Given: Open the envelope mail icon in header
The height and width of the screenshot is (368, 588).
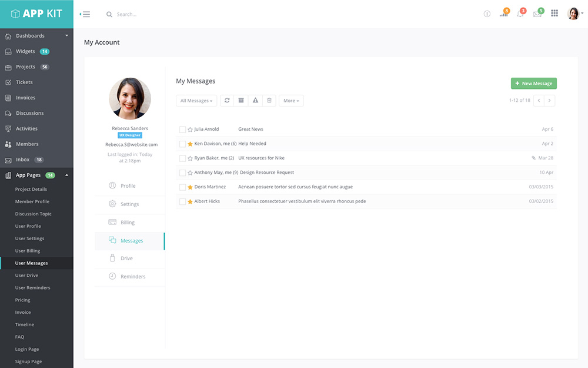Looking at the screenshot, I should click(537, 14).
